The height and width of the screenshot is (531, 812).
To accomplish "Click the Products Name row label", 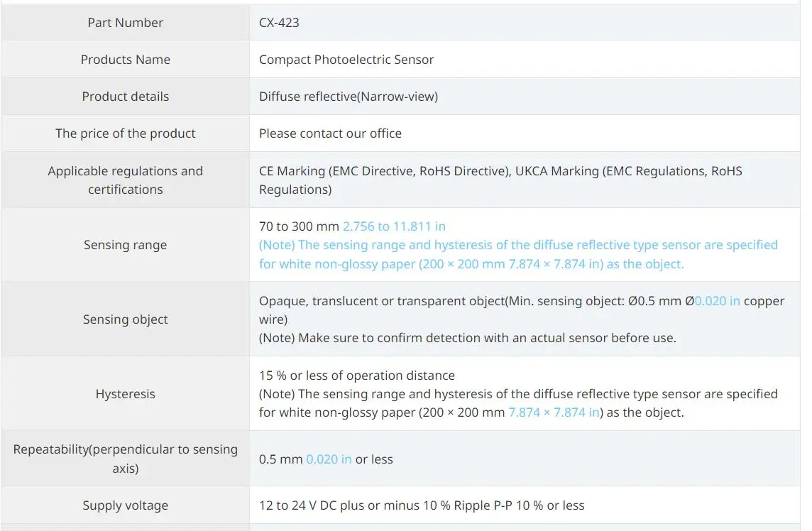I will (x=125, y=60).
